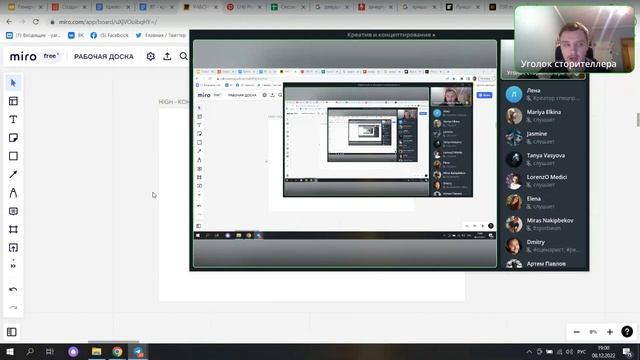
Task: Click the zoom percentage value
Action: (593, 332)
